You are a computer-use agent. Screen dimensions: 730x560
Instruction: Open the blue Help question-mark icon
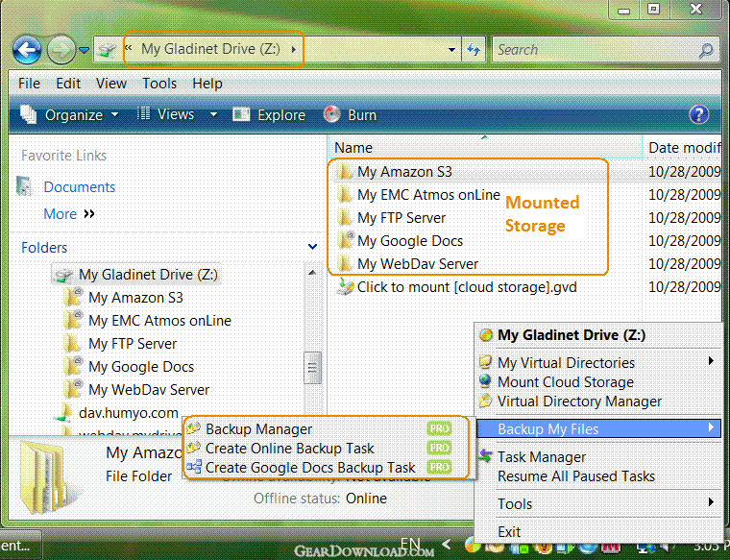(x=698, y=114)
